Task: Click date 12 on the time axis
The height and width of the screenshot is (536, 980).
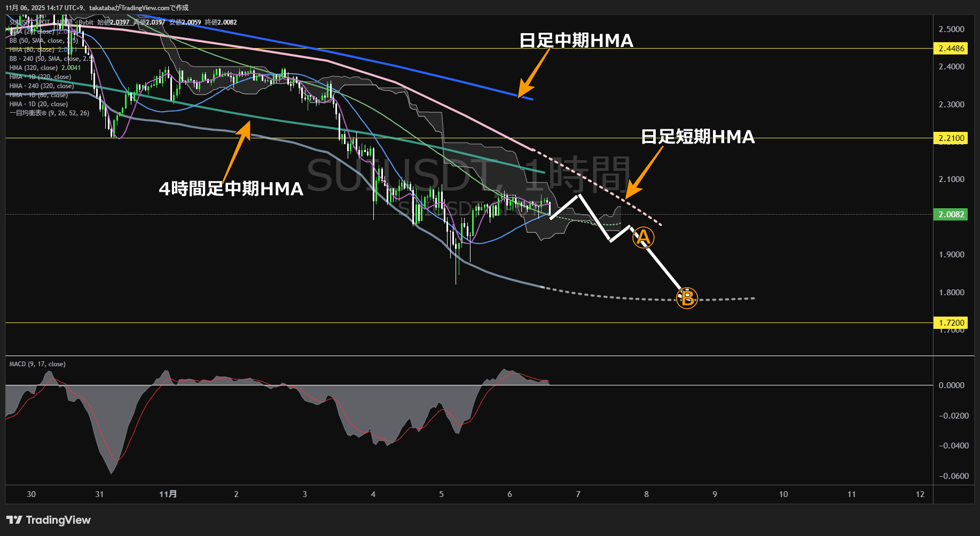Action: point(920,494)
